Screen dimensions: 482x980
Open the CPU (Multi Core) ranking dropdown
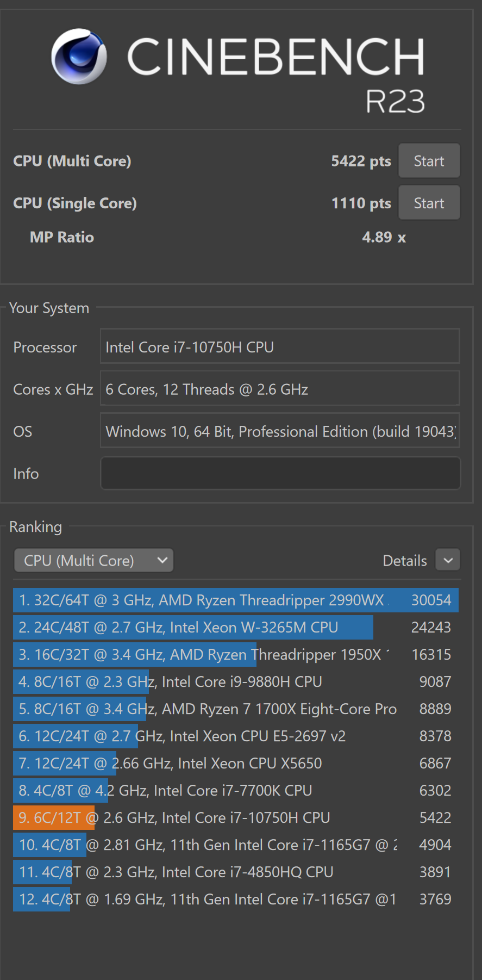pos(93,560)
